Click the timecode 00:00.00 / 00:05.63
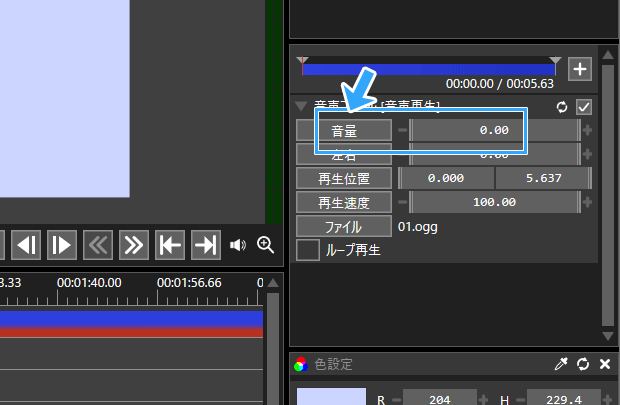Viewport: 620px width, 405px height. (500, 84)
